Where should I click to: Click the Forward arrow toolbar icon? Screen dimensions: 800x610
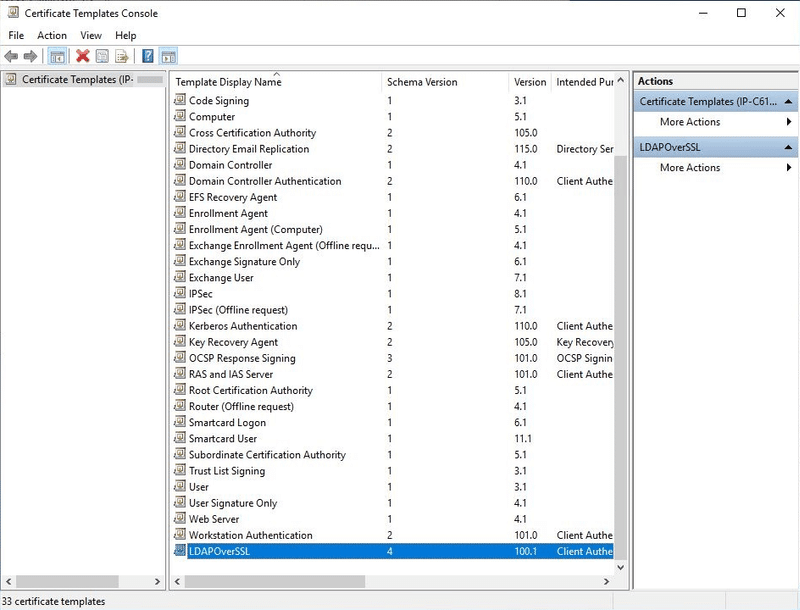(31, 56)
